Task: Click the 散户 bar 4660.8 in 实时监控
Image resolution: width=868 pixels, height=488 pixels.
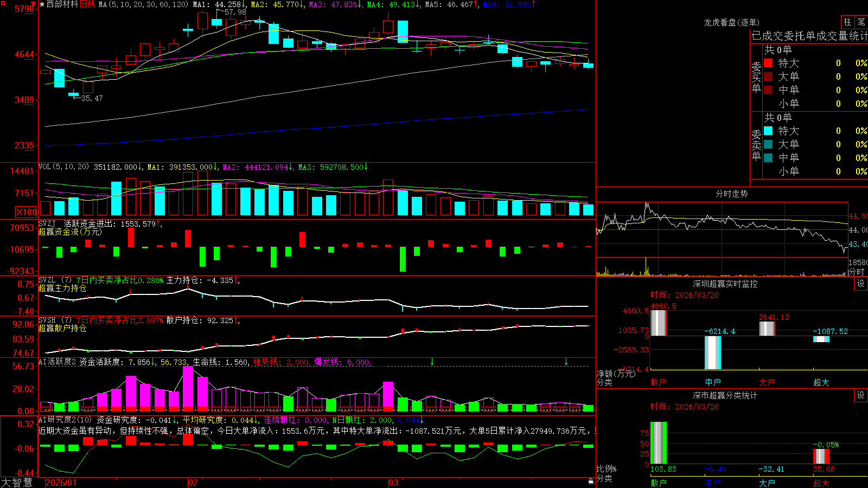Action: [x=659, y=323]
